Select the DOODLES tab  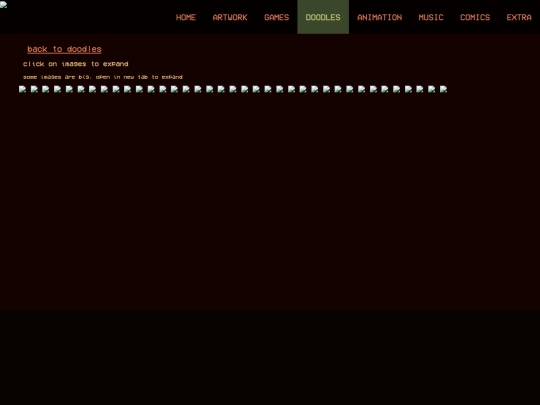[x=323, y=17]
